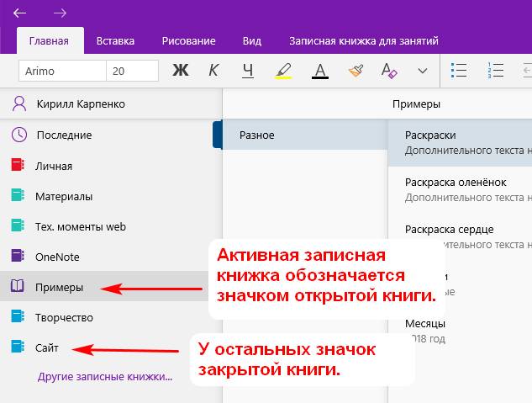Viewport: 532px width, 403px height.
Task: Apply underline formatting (Ч)
Action: tap(248, 71)
